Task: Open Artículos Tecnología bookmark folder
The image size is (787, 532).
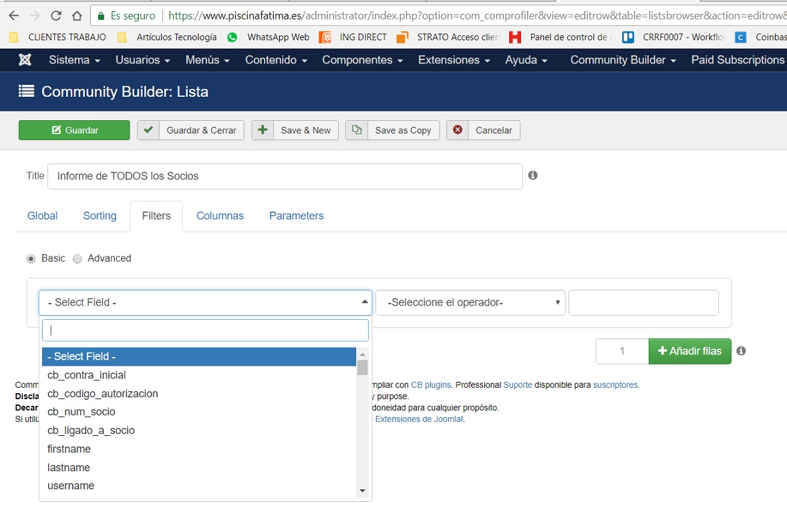Action: tap(167, 37)
